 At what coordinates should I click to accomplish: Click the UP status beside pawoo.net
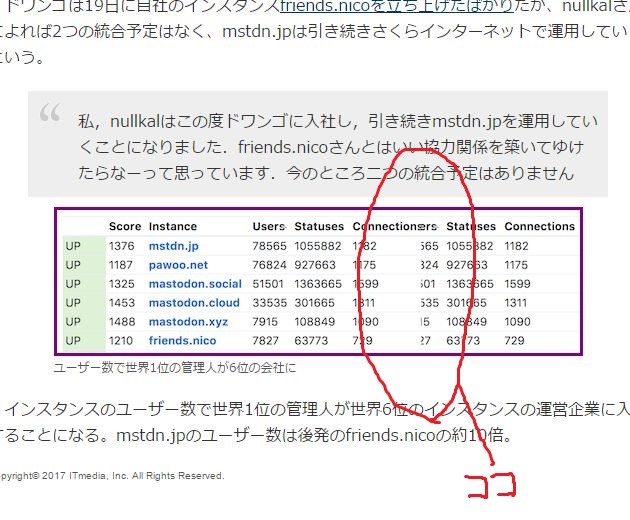click(73, 265)
